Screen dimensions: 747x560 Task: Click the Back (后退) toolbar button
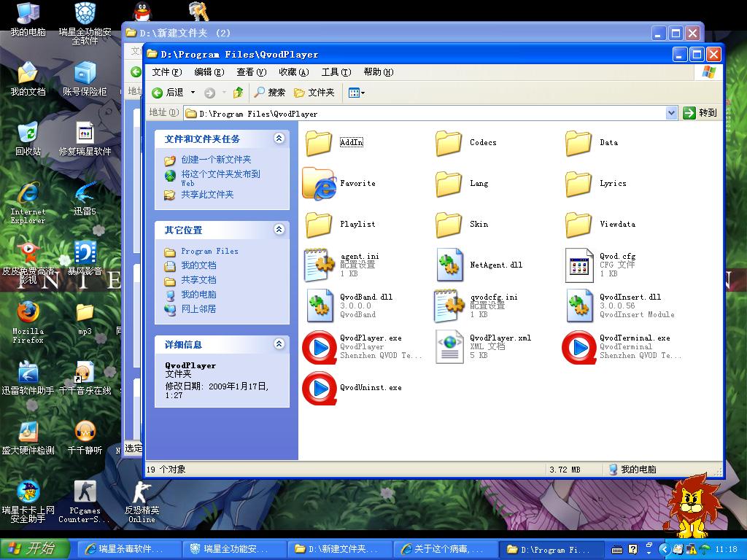(168, 93)
